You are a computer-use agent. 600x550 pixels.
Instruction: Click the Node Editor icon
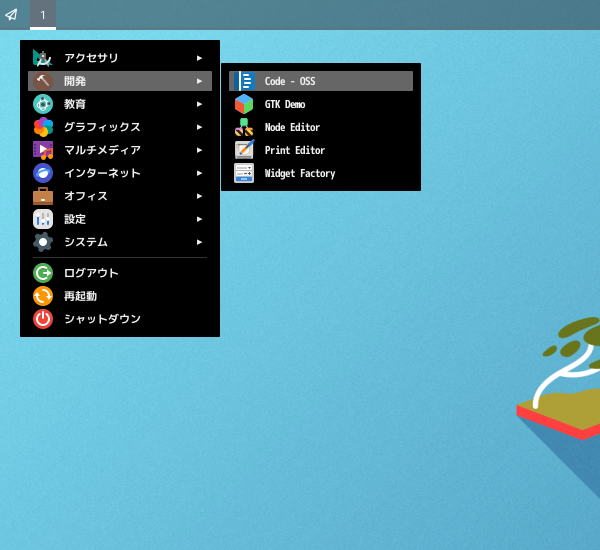point(244,127)
